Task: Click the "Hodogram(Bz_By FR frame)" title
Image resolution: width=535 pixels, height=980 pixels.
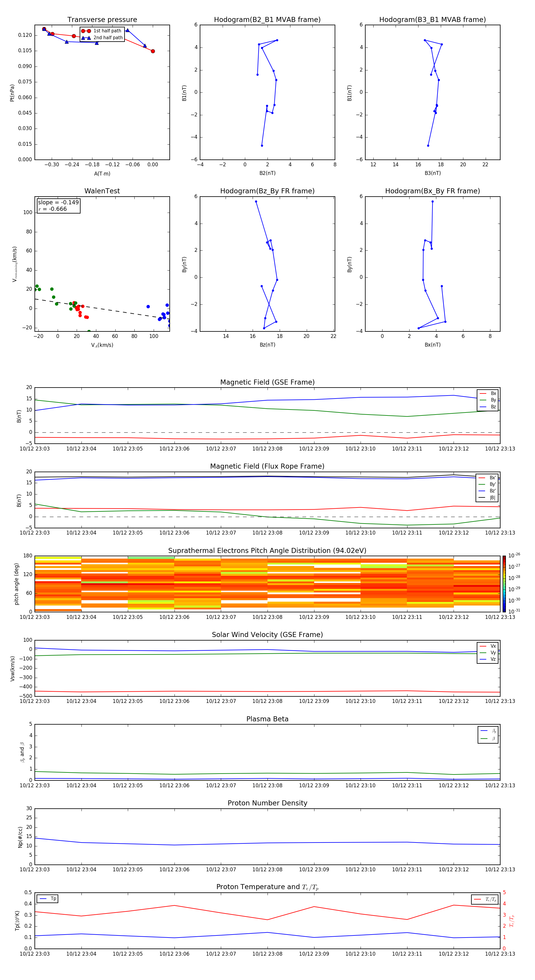Action: pos(267,191)
